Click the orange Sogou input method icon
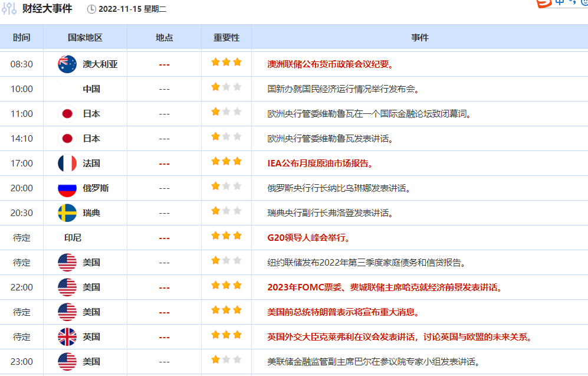This screenshot has width=588, height=376. click(543, 3)
